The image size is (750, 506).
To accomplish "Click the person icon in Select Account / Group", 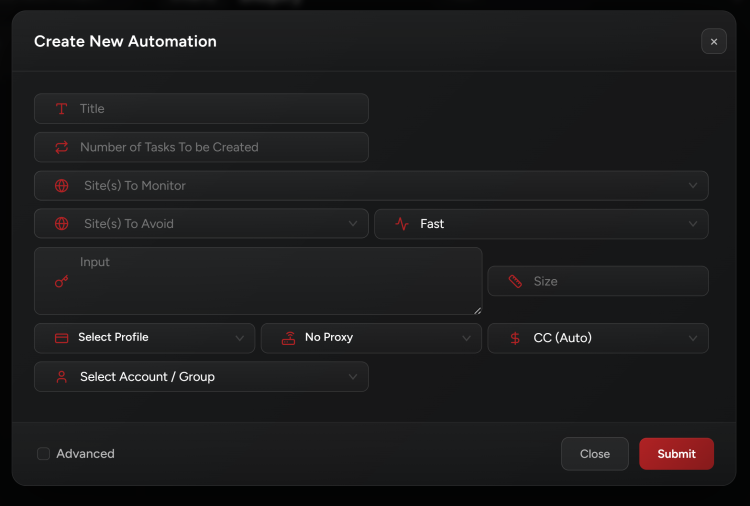I will pos(61,377).
